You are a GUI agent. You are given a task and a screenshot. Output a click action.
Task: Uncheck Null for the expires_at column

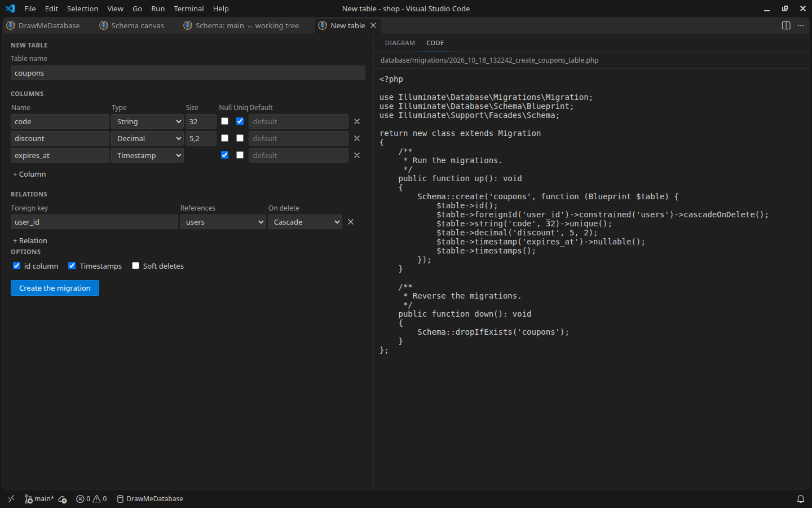[225, 155]
